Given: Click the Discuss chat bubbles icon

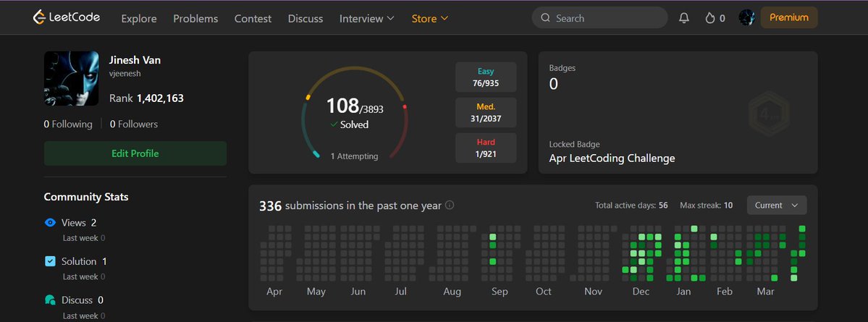Looking at the screenshot, I should 50,300.
